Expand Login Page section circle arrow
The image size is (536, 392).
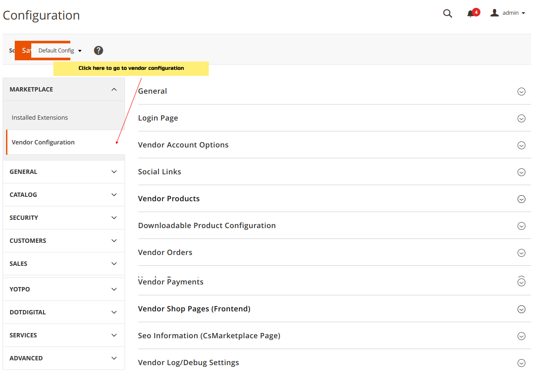[x=521, y=118]
